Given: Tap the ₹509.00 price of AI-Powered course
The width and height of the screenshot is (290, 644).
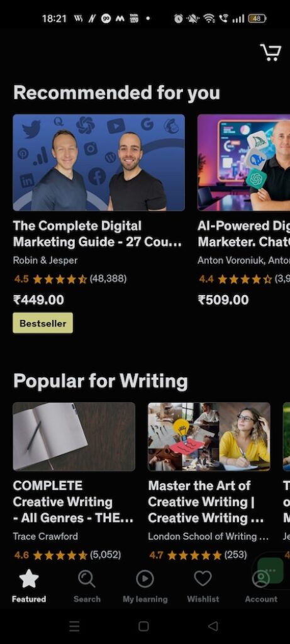Looking at the screenshot, I should coord(223,300).
